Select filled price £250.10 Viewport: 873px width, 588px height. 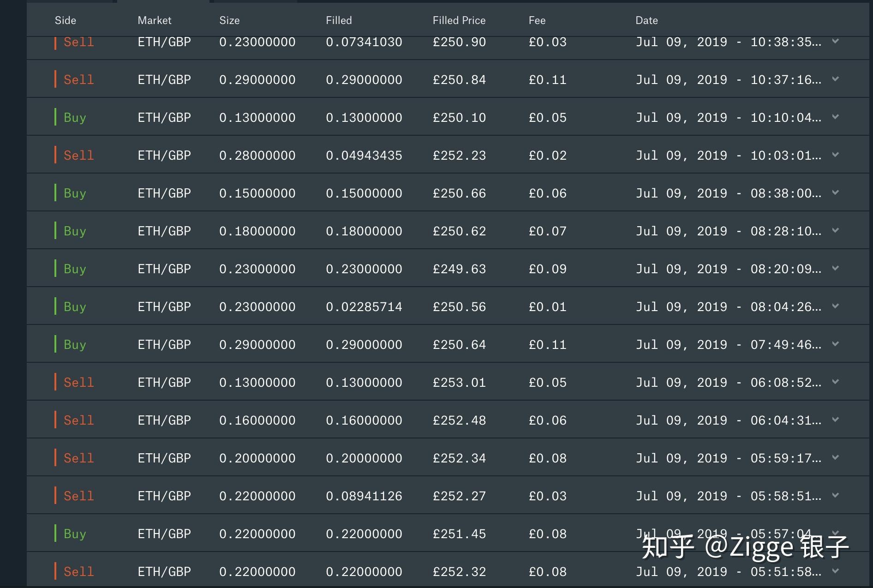coord(459,118)
